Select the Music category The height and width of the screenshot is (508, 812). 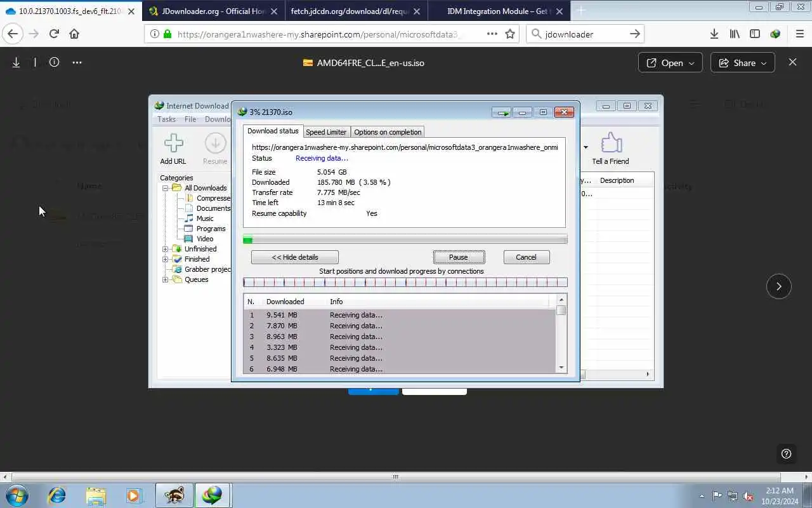point(205,218)
